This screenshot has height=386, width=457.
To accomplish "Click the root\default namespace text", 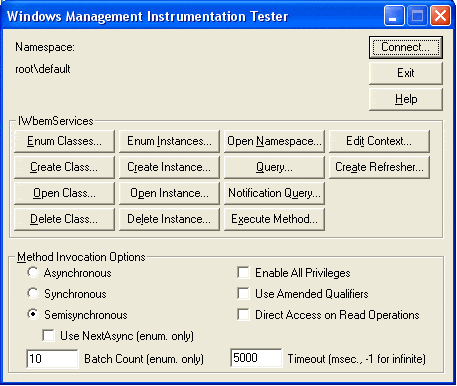I will pos(43,69).
